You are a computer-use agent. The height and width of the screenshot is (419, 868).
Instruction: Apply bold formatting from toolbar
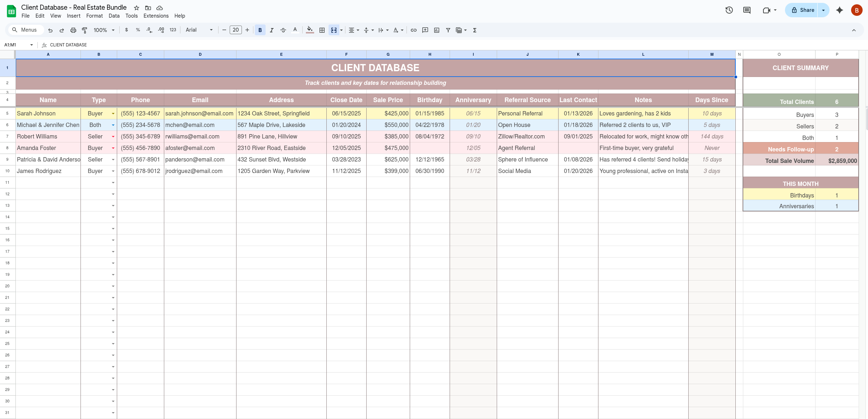260,30
